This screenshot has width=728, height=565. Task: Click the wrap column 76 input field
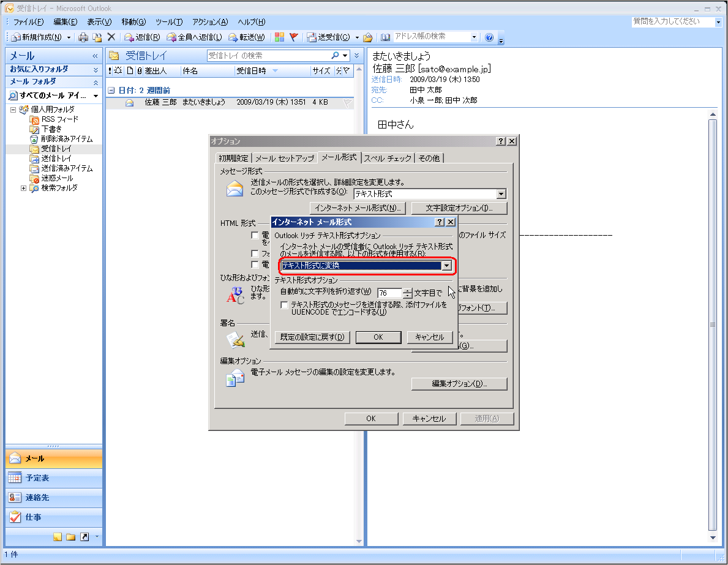click(x=389, y=293)
